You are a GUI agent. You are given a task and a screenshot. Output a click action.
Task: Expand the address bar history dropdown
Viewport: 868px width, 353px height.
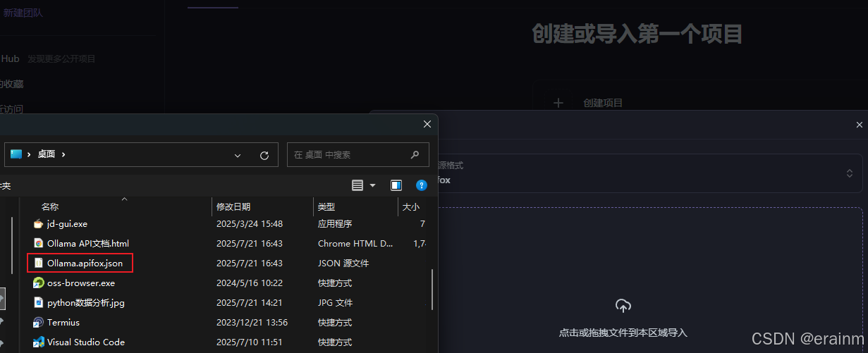tap(238, 155)
